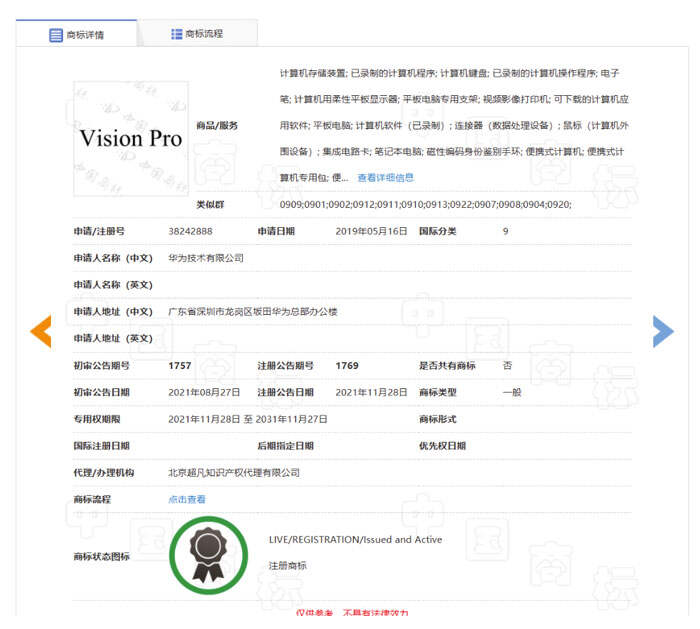Click agency 北京超凡知识产权代理有限公司

(x=234, y=473)
